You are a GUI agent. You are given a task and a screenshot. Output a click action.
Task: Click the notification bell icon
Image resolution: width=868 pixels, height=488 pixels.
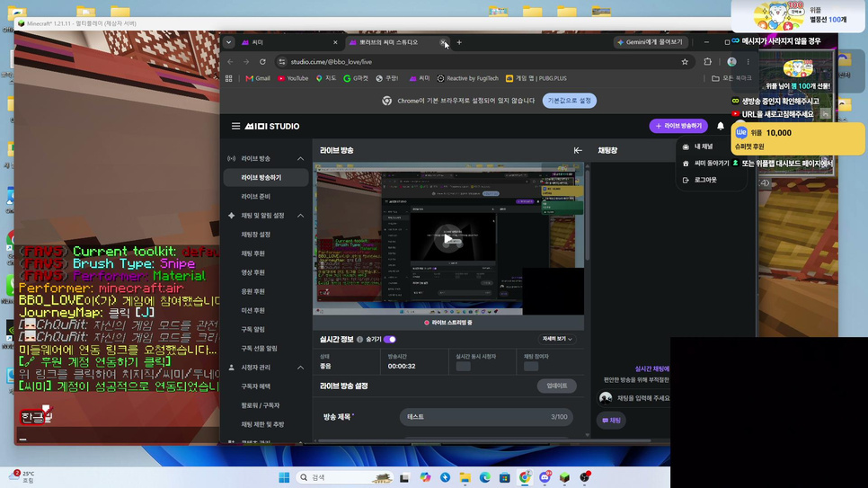[721, 127]
